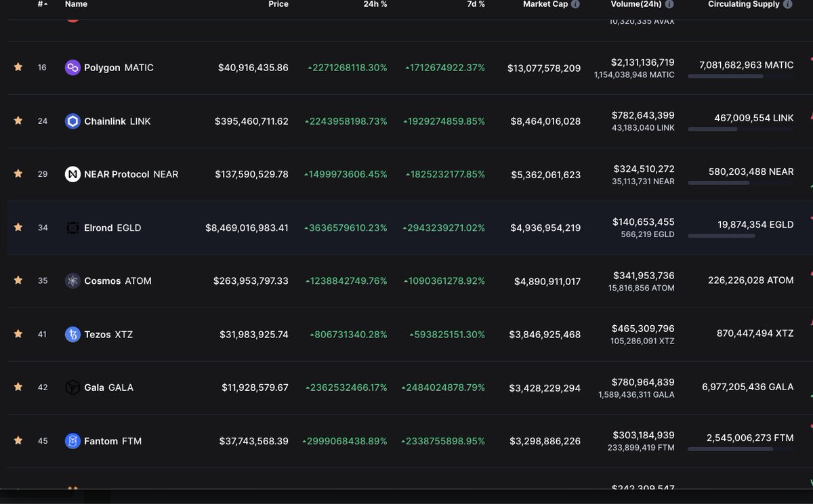
Task: Sort by 24h % column header
Action: (x=375, y=4)
